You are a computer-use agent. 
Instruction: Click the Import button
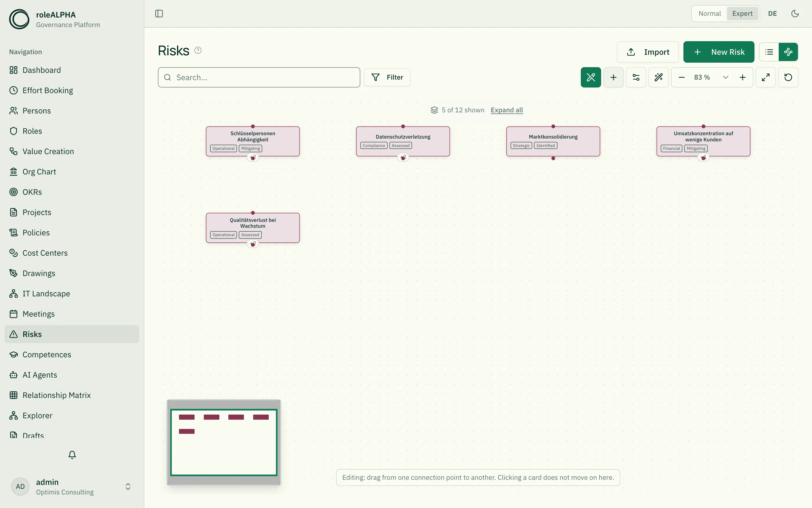coord(648,52)
